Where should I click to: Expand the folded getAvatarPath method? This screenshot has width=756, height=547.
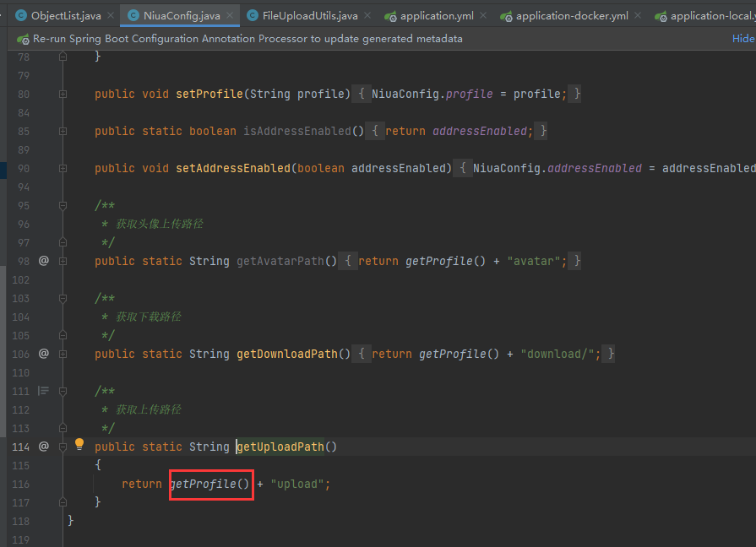[63, 261]
